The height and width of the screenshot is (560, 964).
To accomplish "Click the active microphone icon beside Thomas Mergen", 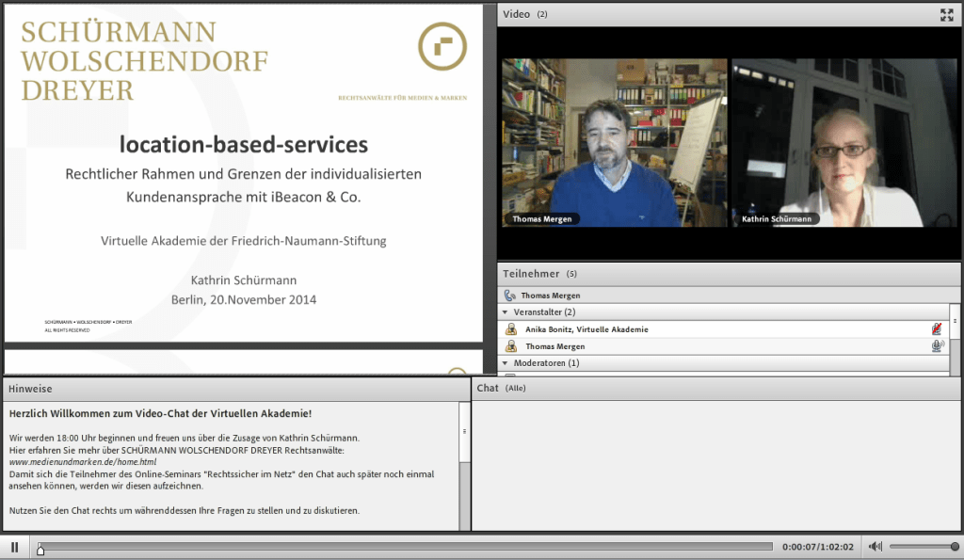I will coord(938,345).
